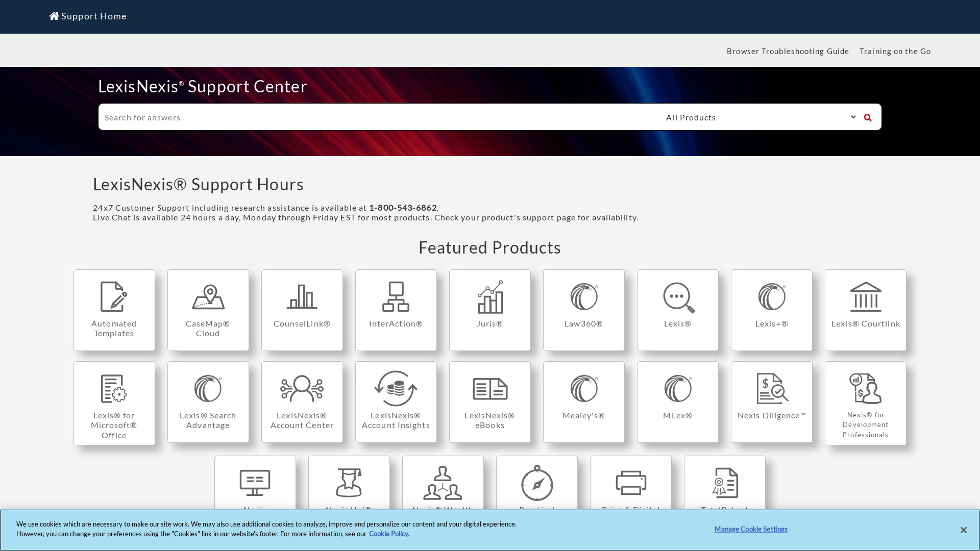Open LexisNexis Account Insights coin icon

(x=396, y=388)
